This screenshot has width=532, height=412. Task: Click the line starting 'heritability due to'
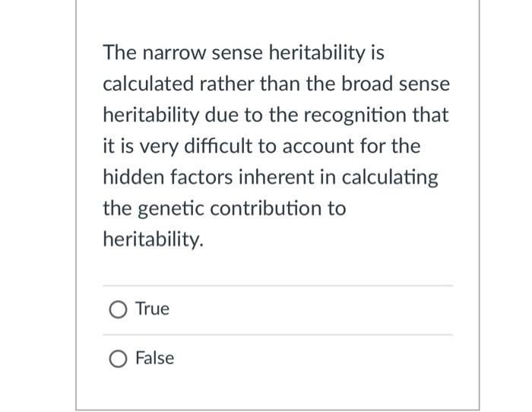pos(276,115)
